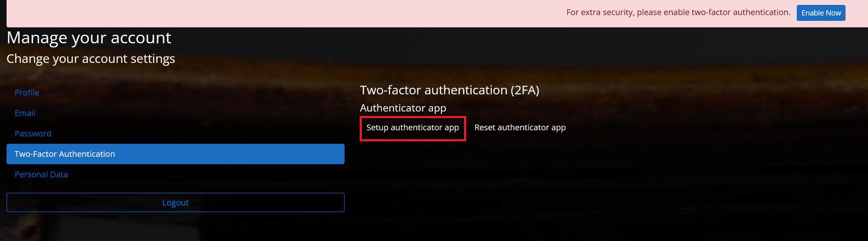This screenshot has width=868, height=241.
Task: Switch to Personal Data in account menu
Action: [x=41, y=174]
